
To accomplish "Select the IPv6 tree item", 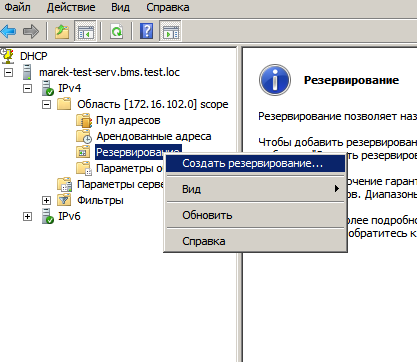I will coord(69,216).
